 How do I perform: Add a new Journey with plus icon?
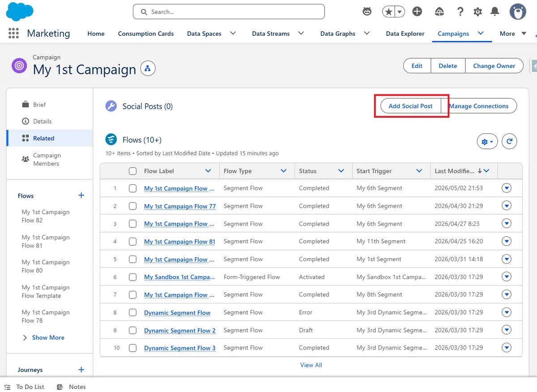pos(81,370)
